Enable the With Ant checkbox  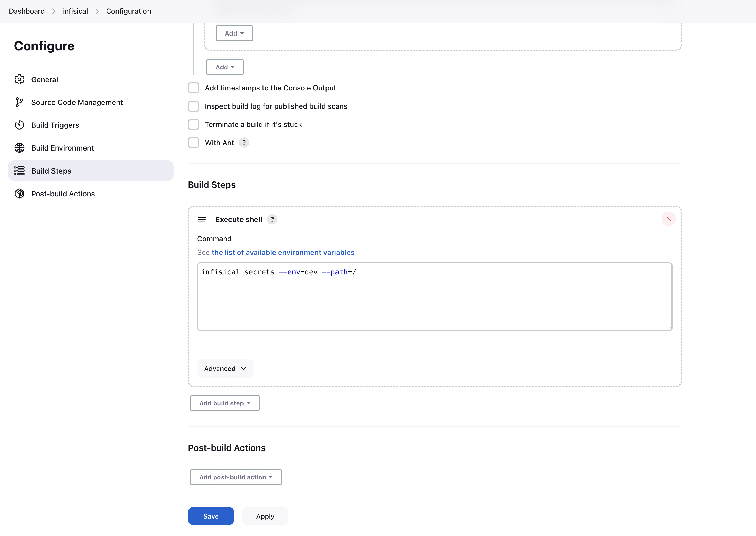(194, 143)
